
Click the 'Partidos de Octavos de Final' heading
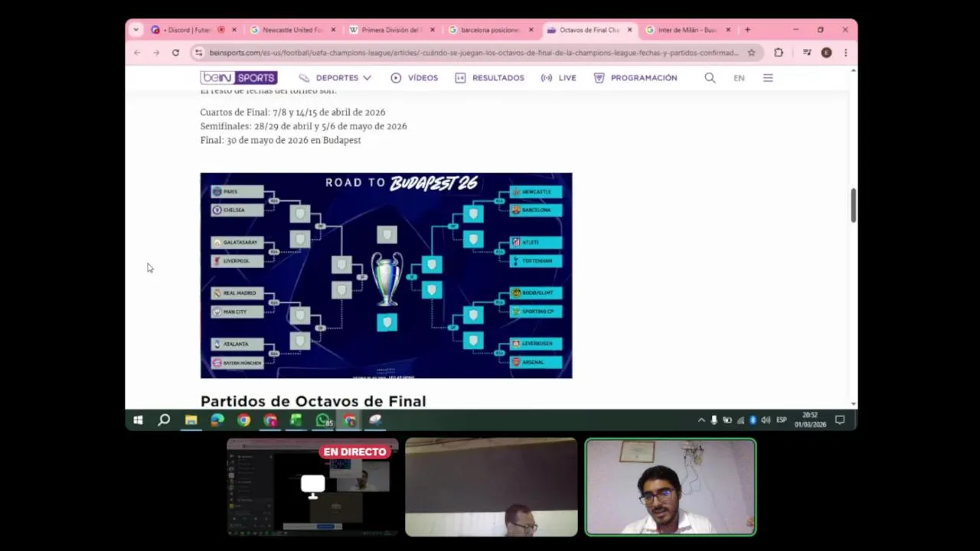[313, 401]
